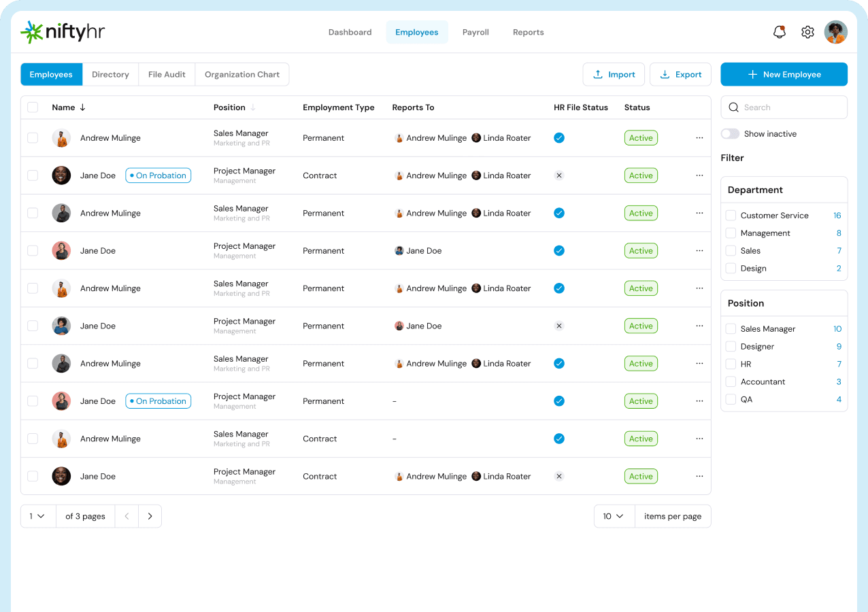Open the Organization Chart tab
The image size is (868, 612).
(x=242, y=74)
